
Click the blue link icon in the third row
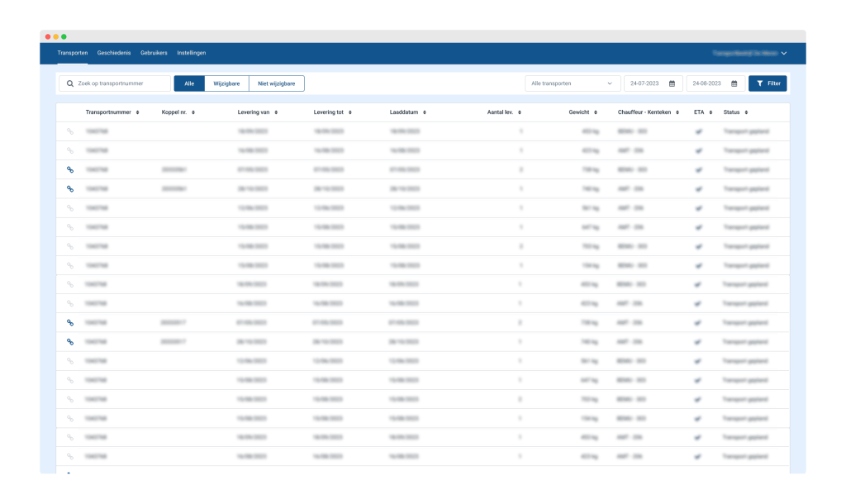(x=70, y=169)
